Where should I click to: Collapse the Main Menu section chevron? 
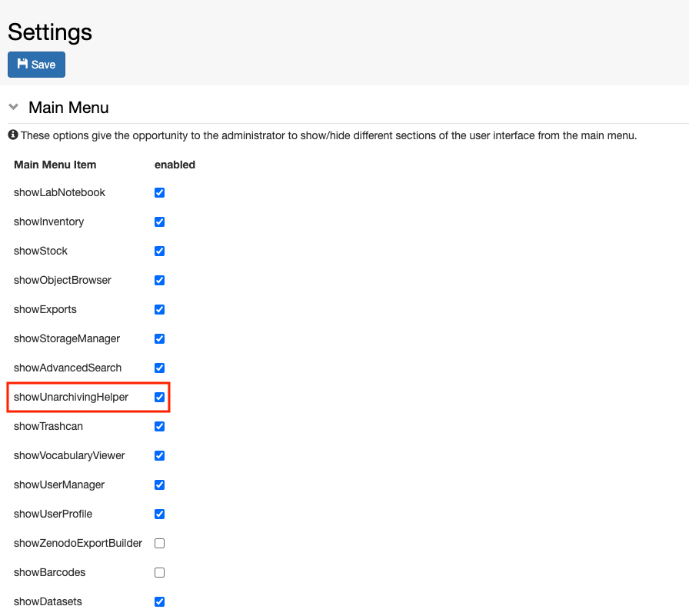tap(14, 107)
